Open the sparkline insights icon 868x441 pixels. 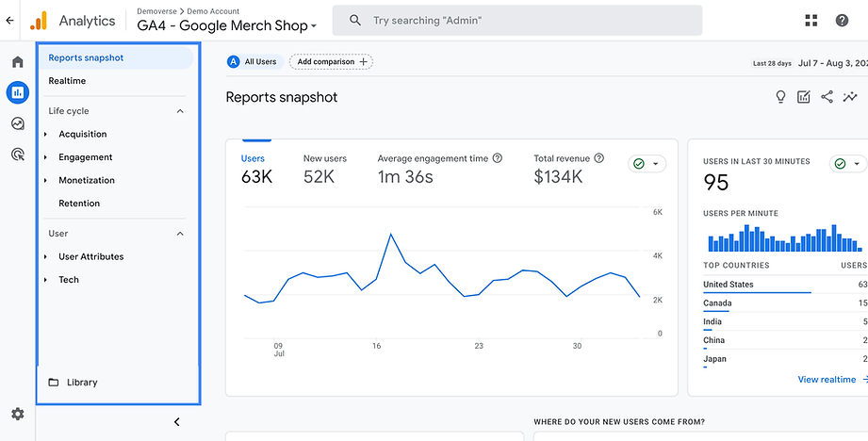point(850,97)
